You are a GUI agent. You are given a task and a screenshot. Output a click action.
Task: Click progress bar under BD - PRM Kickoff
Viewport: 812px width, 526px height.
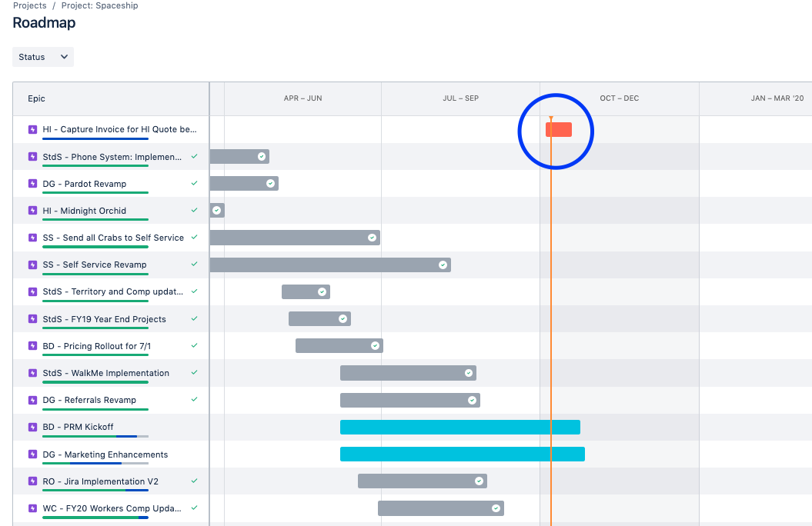[95, 437]
